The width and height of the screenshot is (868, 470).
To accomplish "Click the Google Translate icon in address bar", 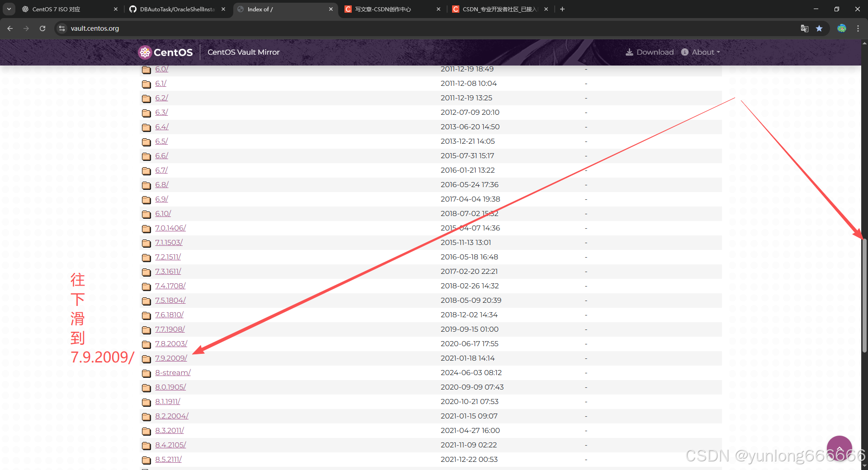I will click(x=804, y=28).
